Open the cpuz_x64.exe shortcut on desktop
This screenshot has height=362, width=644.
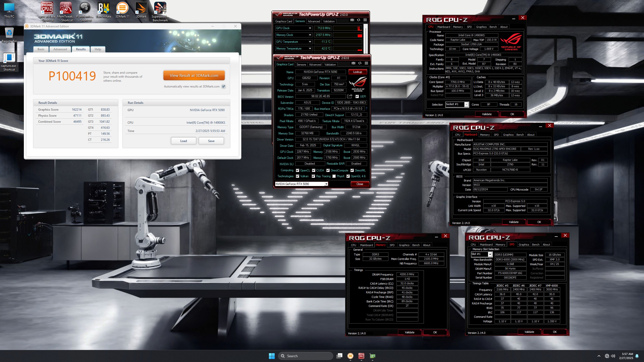pyautogui.click(x=47, y=12)
